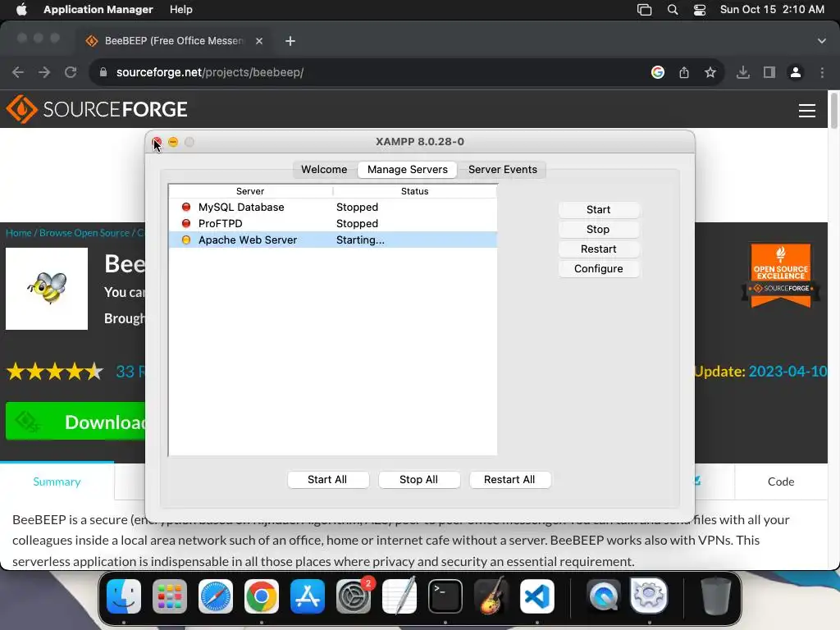Click Restart All servers
This screenshot has height=630, width=840.
[509, 479]
